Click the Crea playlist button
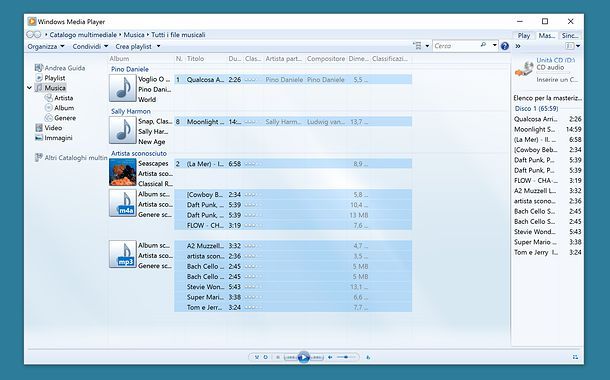This screenshot has height=380, width=610. click(133, 46)
